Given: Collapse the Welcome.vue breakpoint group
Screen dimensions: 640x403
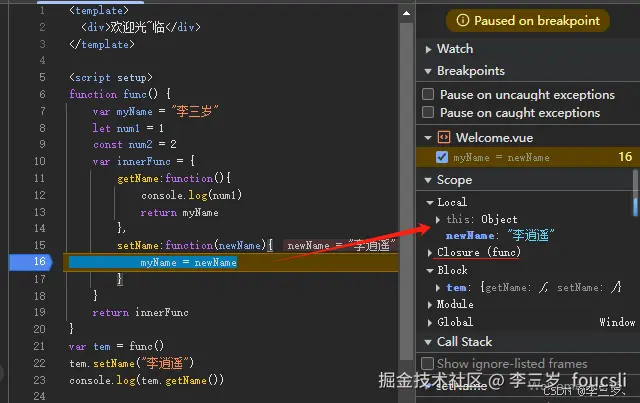Looking at the screenshot, I should coord(428,138).
